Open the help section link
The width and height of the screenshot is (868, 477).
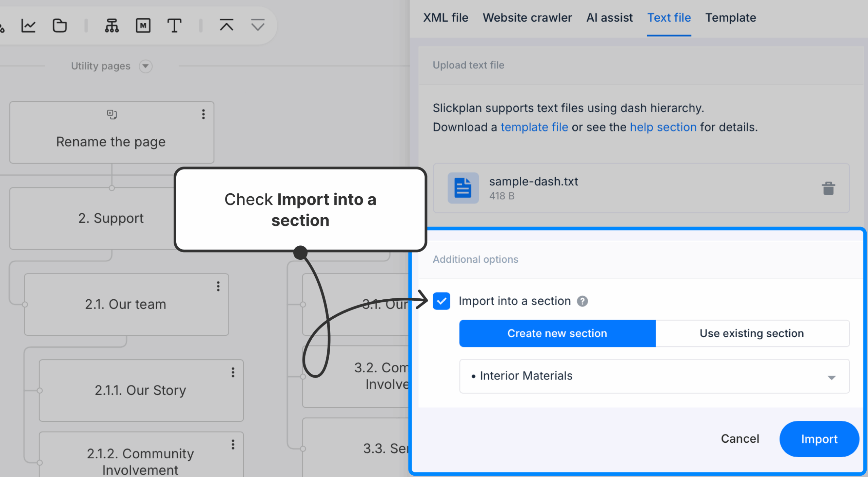click(663, 127)
